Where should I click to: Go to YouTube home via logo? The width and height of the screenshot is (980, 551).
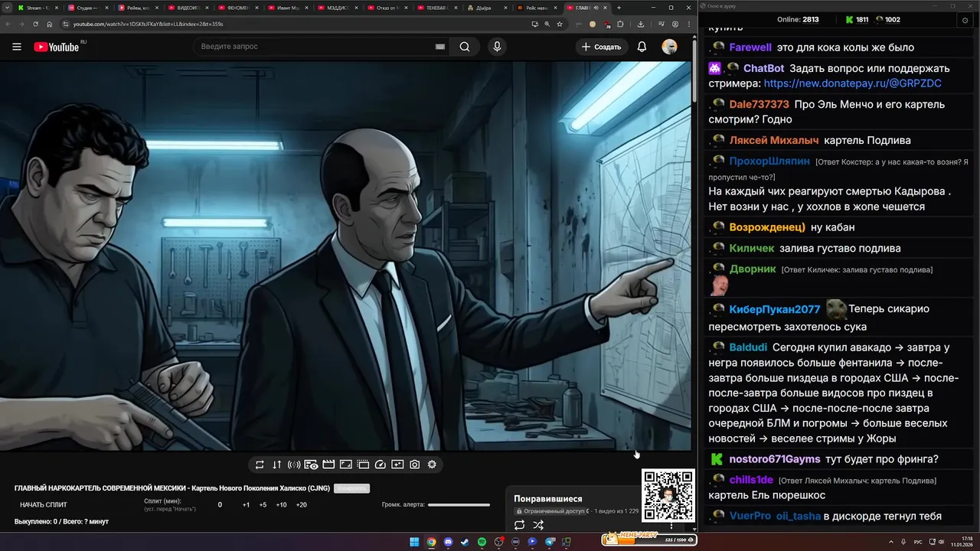(x=56, y=47)
